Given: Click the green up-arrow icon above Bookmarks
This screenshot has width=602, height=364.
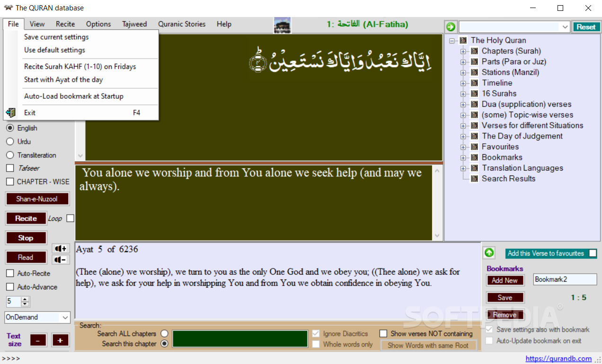Looking at the screenshot, I should [x=489, y=253].
